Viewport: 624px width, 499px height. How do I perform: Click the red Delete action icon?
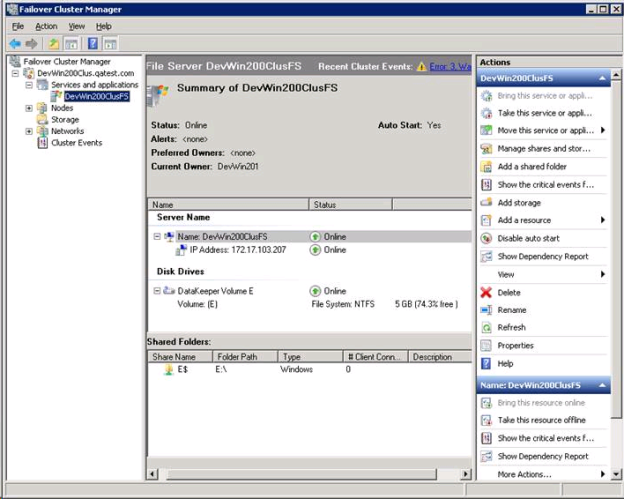point(487,292)
